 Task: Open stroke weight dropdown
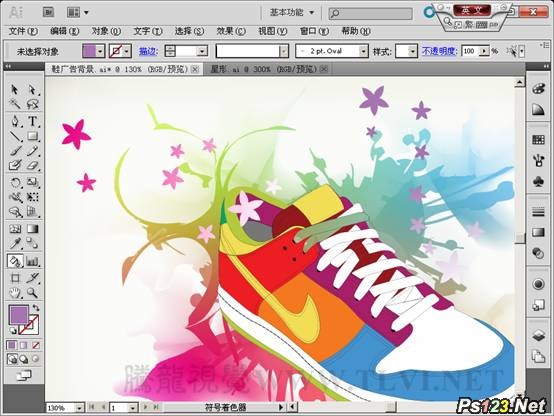tap(202, 52)
